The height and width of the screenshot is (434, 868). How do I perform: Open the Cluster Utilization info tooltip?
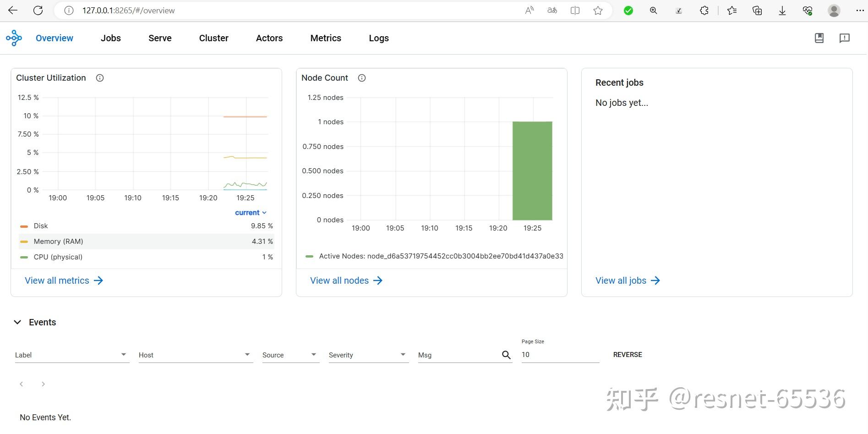pyautogui.click(x=99, y=78)
